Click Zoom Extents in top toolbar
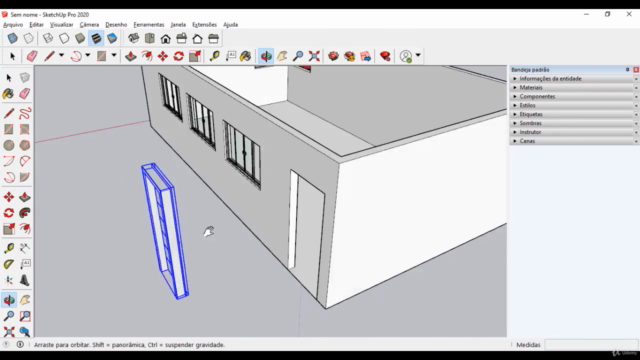640x360 pixels. tap(314, 56)
